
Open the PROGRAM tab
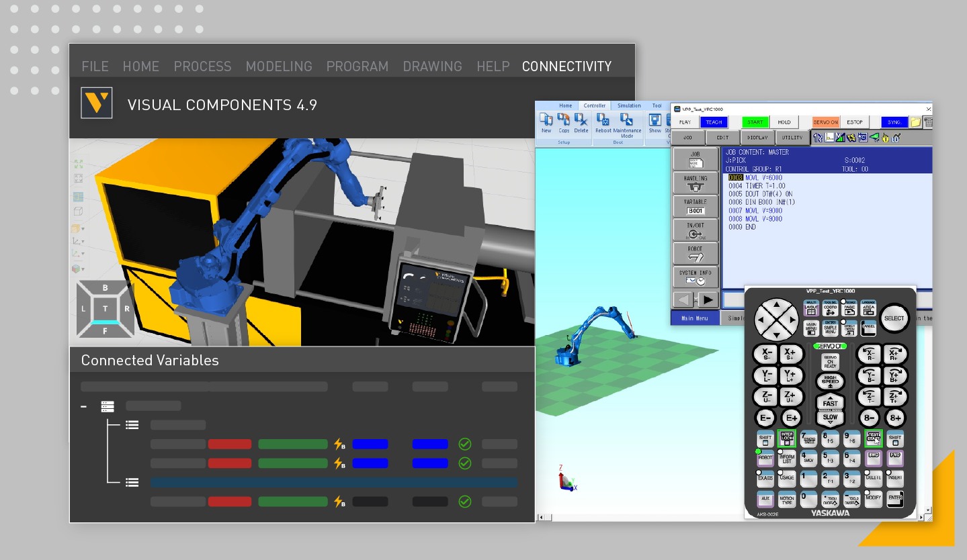pos(358,66)
